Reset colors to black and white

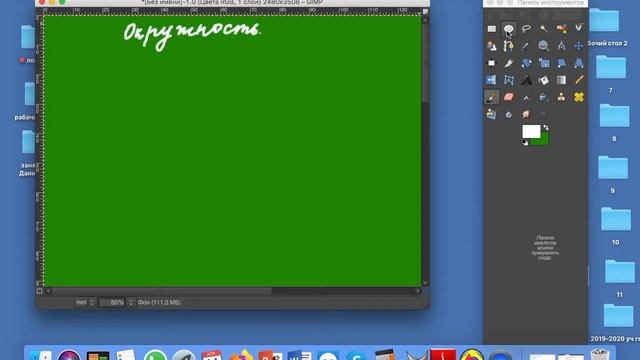point(525,142)
